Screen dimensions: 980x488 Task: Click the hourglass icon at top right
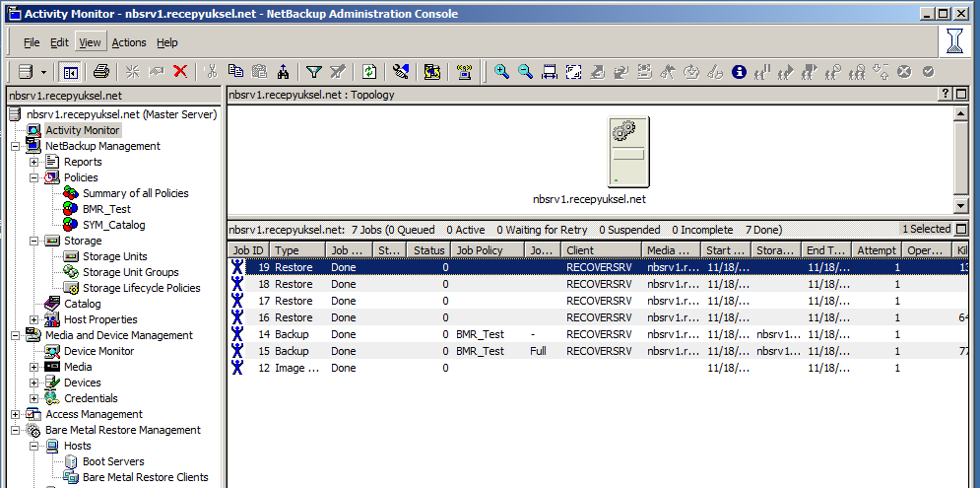[954, 42]
